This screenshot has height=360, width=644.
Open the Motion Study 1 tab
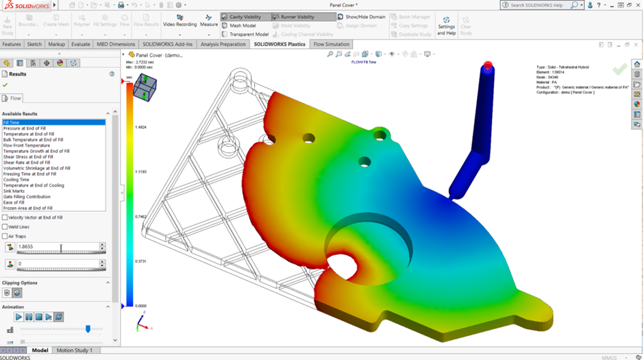point(75,350)
